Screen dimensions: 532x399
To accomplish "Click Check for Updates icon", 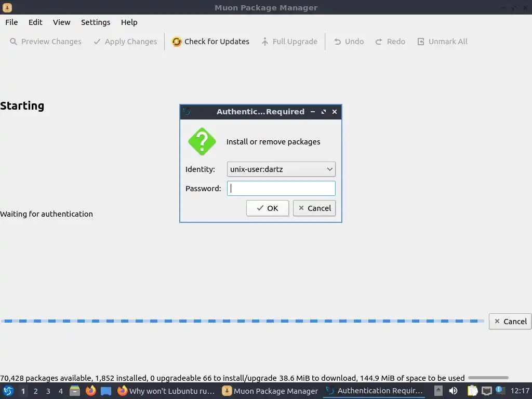I will point(177,42).
